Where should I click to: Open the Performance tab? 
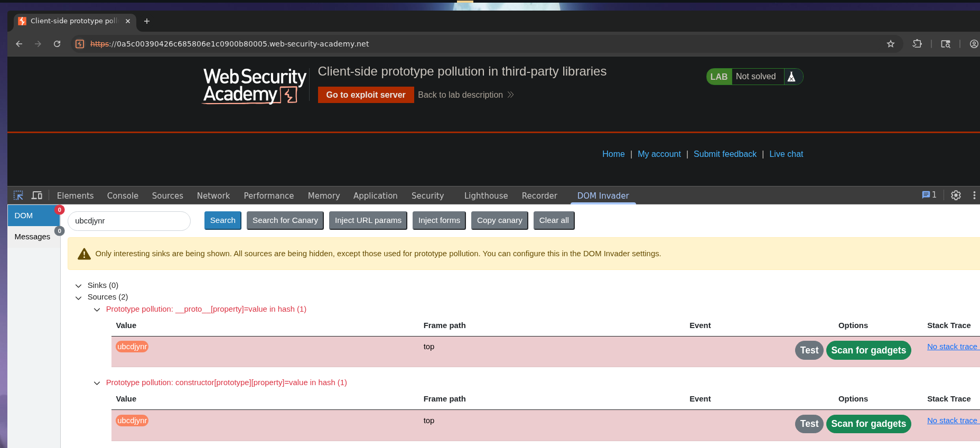tap(268, 195)
